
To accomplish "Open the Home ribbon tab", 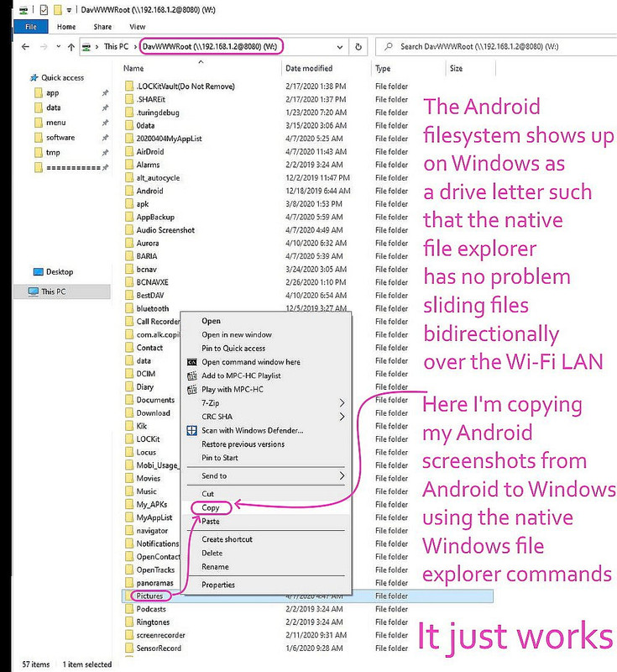I will coord(66,27).
